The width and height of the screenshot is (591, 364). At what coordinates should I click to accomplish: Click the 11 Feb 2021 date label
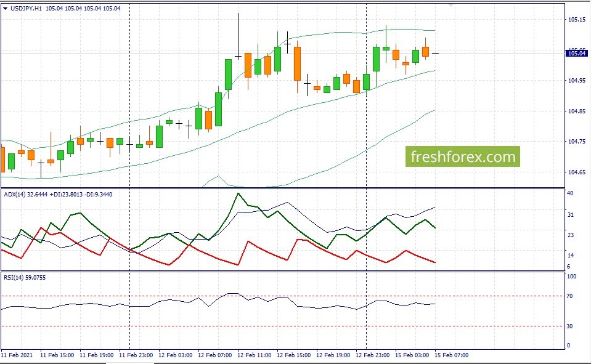17,355
